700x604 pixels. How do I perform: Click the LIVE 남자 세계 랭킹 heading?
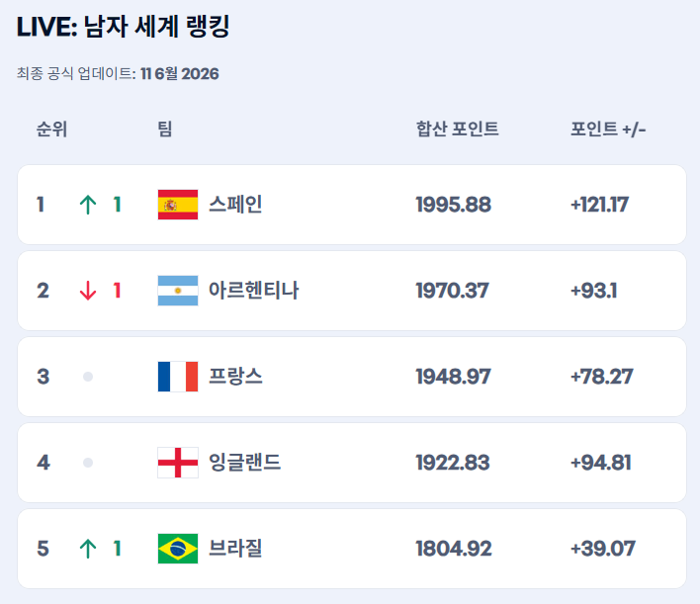[x=124, y=27]
